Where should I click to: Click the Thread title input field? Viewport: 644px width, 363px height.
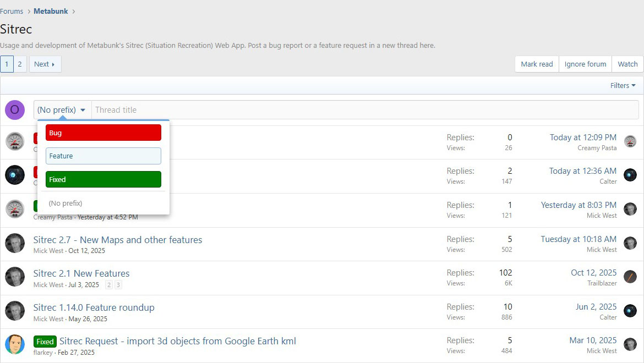pos(363,110)
